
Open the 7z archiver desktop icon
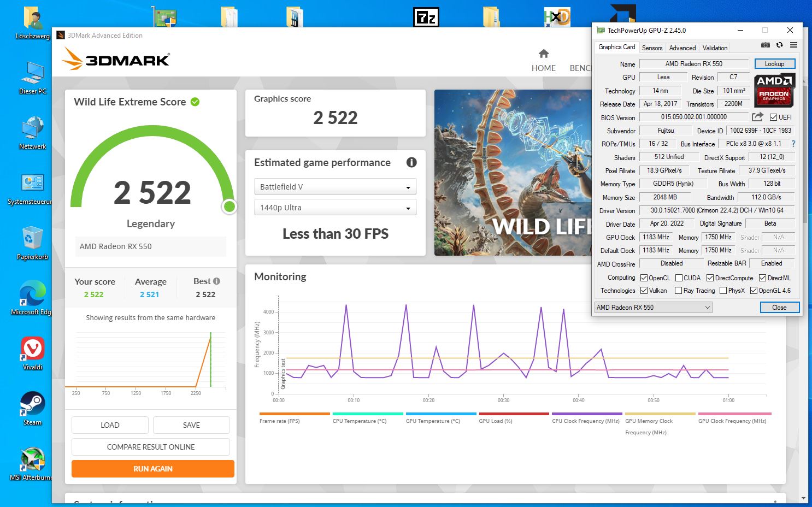[x=426, y=17]
